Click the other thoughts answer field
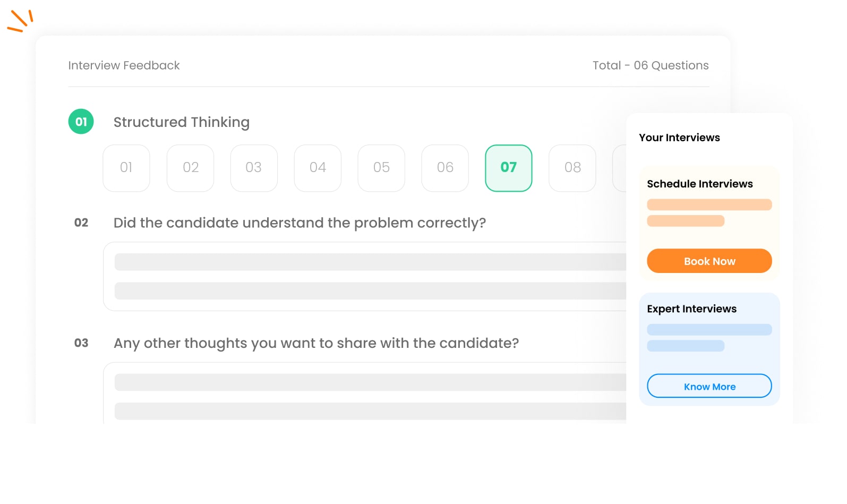The image size is (847, 504). click(365, 393)
